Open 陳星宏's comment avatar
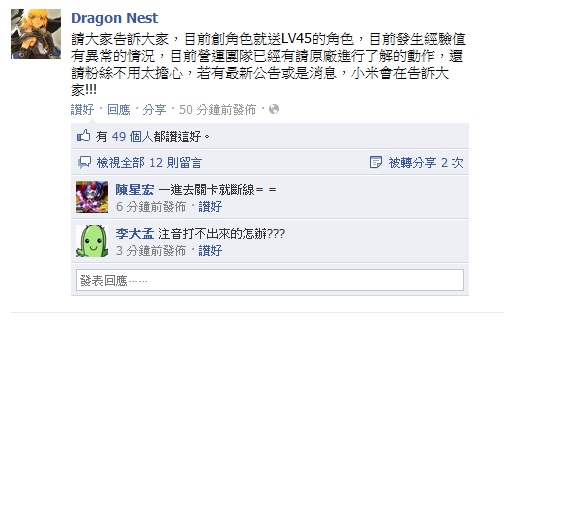This screenshot has width=562, height=505. click(92, 197)
